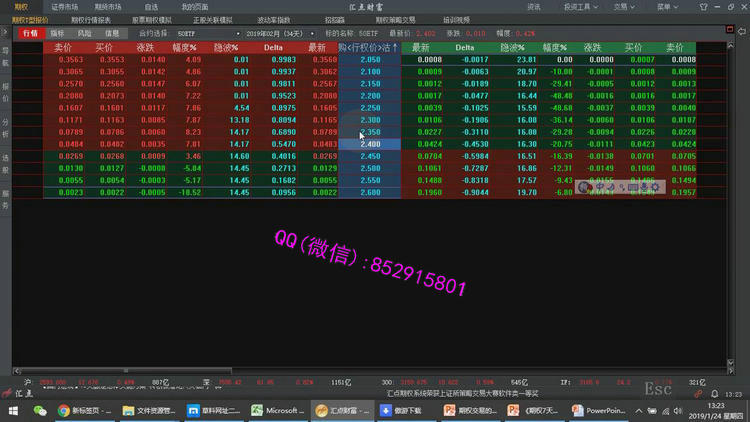Open the WeChat icon in the taskbar
The height and width of the screenshot is (422, 750).
click(41, 410)
